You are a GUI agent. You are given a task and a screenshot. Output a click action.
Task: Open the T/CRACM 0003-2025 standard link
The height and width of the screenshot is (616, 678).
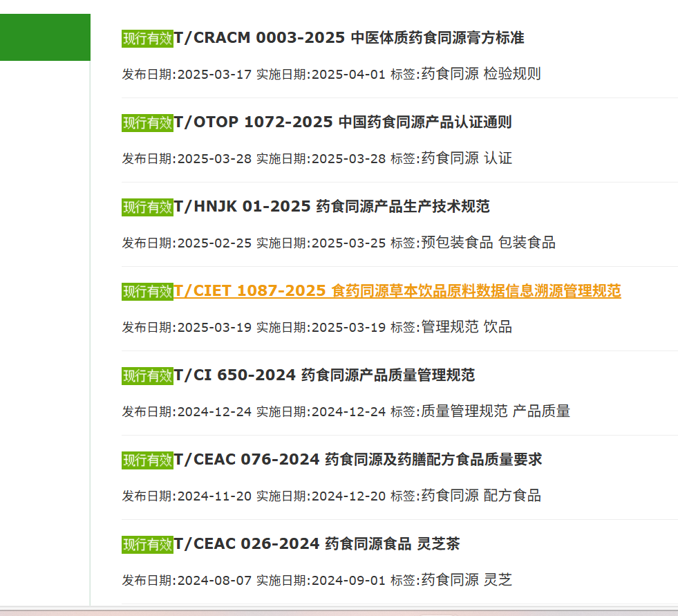coord(349,38)
